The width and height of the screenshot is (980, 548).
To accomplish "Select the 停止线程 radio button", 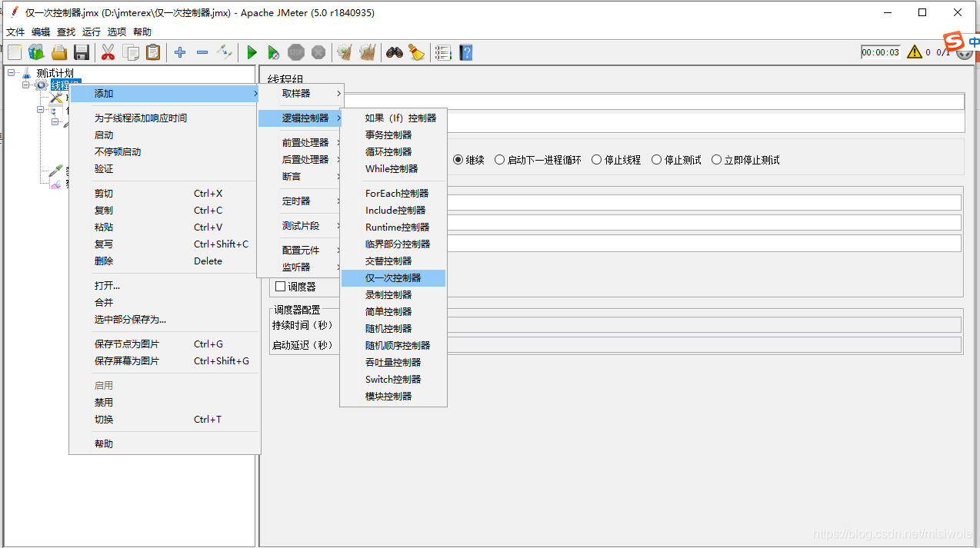I will pyautogui.click(x=597, y=160).
